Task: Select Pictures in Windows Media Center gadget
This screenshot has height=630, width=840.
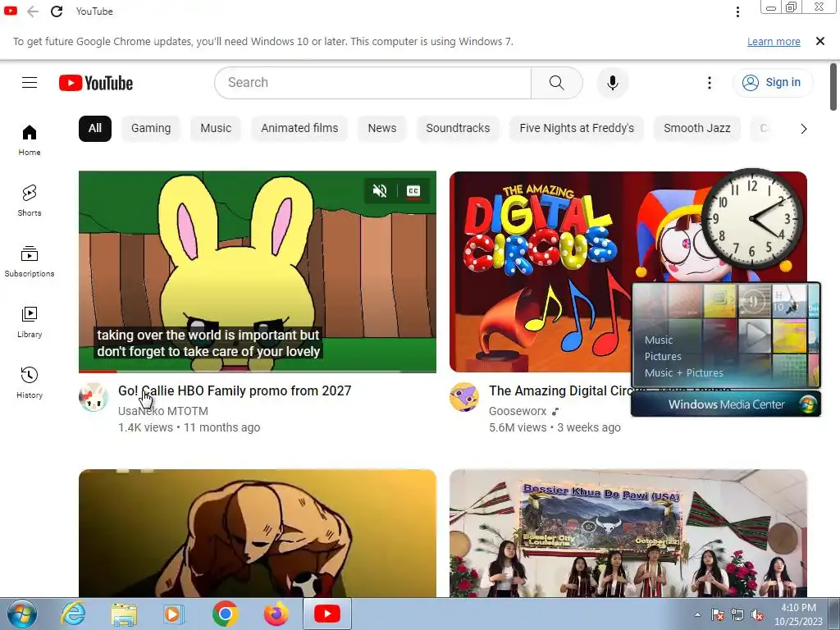Action: (x=663, y=356)
